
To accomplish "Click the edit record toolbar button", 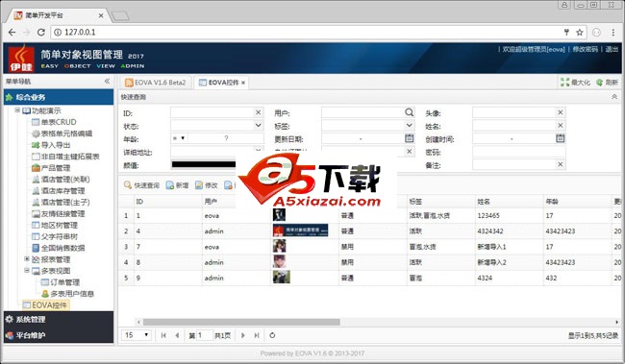I will point(207,185).
